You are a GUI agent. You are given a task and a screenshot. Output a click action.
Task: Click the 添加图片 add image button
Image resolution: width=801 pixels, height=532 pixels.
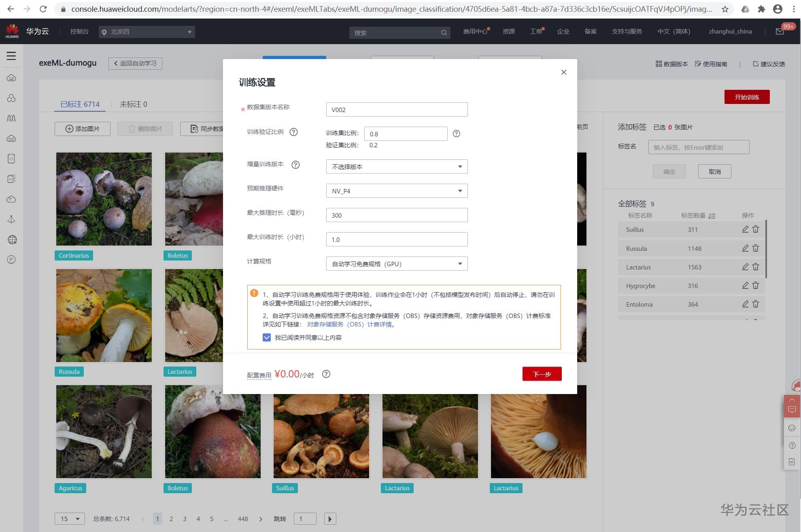[83, 129]
